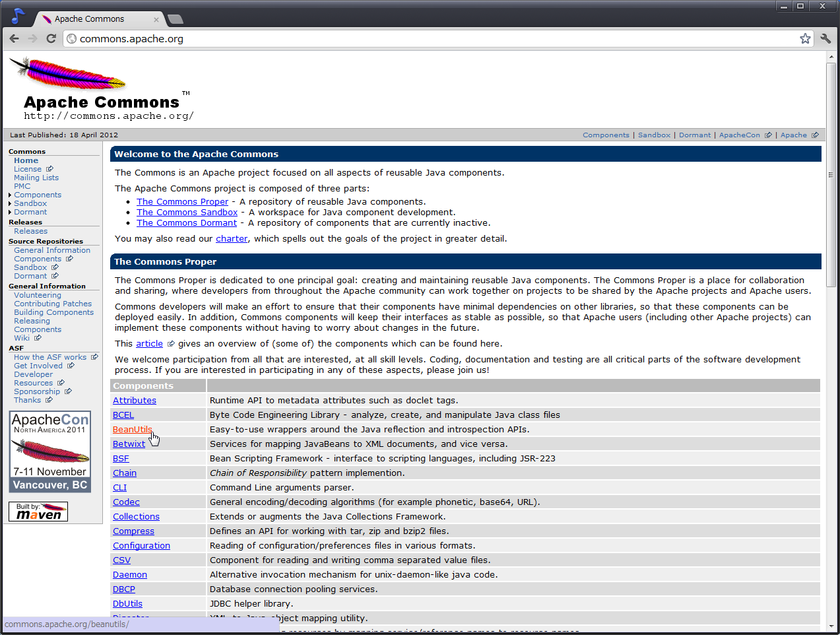Open PMC in sidebar
The image size is (840, 635).
pyautogui.click(x=22, y=186)
